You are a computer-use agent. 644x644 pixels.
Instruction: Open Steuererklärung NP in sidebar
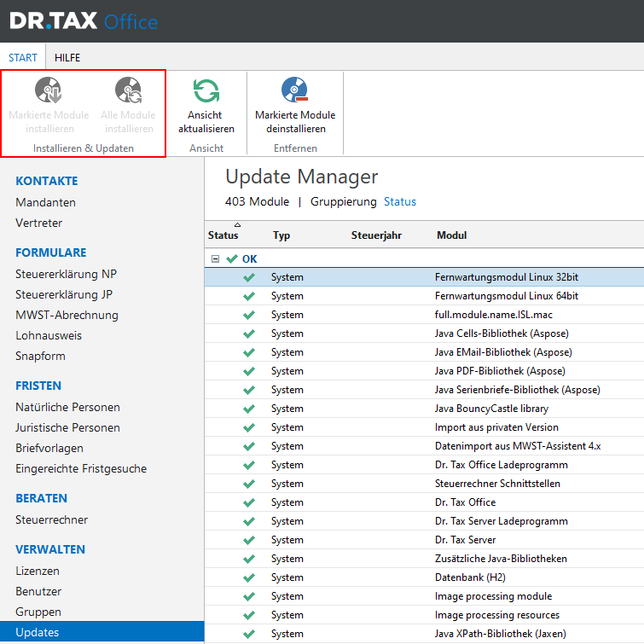point(67,274)
